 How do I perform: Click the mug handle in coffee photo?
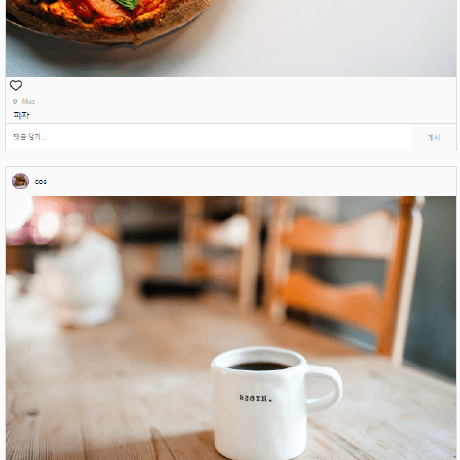point(324,388)
